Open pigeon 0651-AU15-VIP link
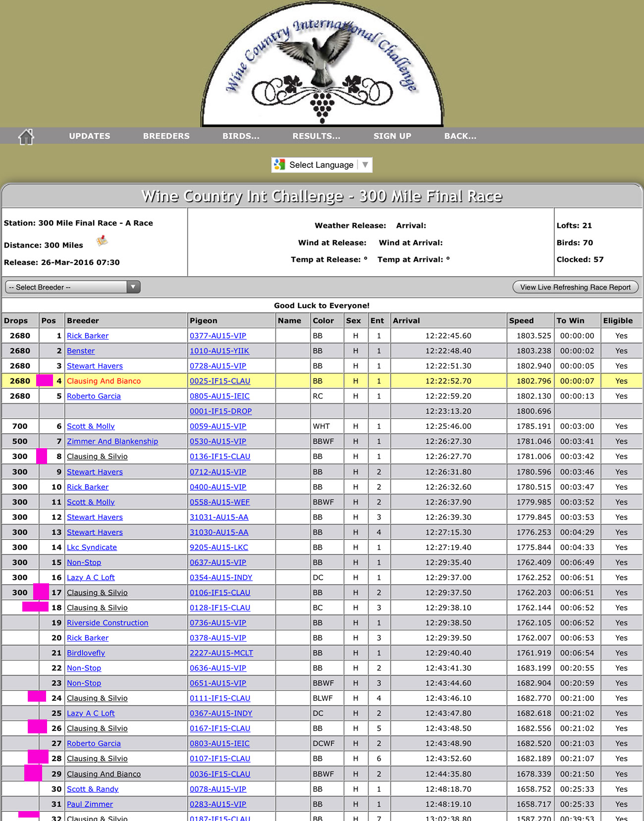 pyautogui.click(x=218, y=683)
